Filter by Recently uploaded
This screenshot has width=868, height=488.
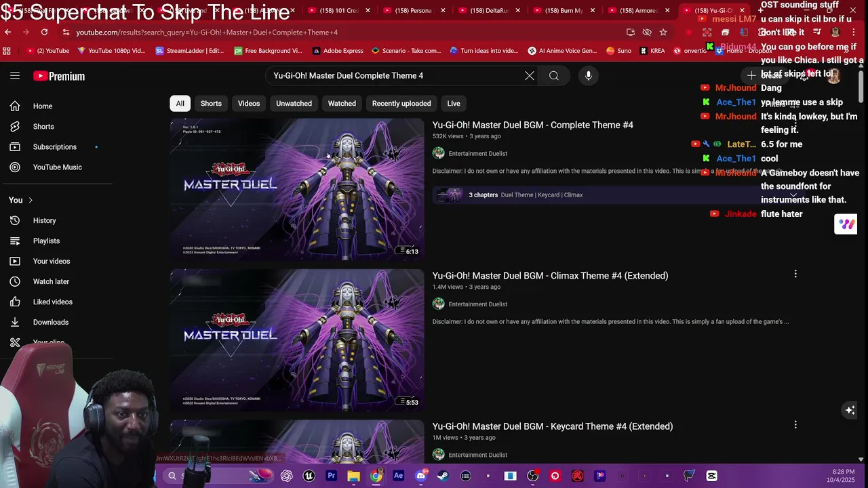pyautogui.click(x=401, y=104)
